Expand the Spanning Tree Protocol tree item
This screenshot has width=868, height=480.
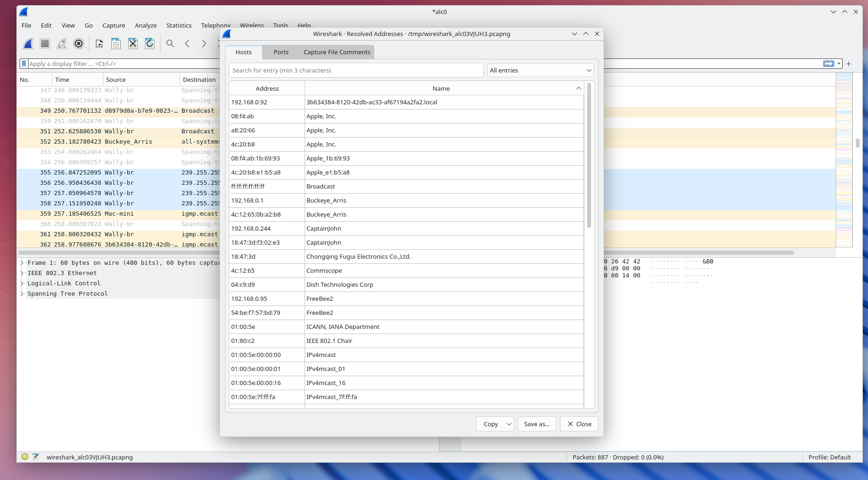coord(22,294)
